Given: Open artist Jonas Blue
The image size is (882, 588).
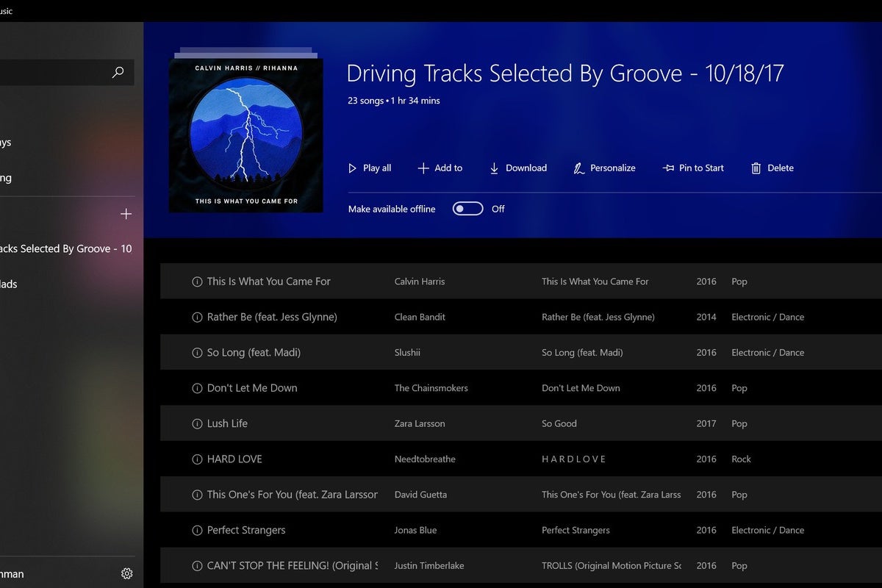Looking at the screenshot, I should click(x=416, y=531).
